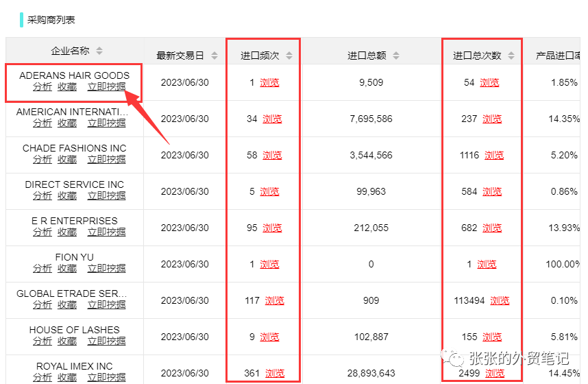Open 分析 for DIRECT SERVICE INC
Image resolution: width=588 pixels, height=384 pixels.
(42, 196)
